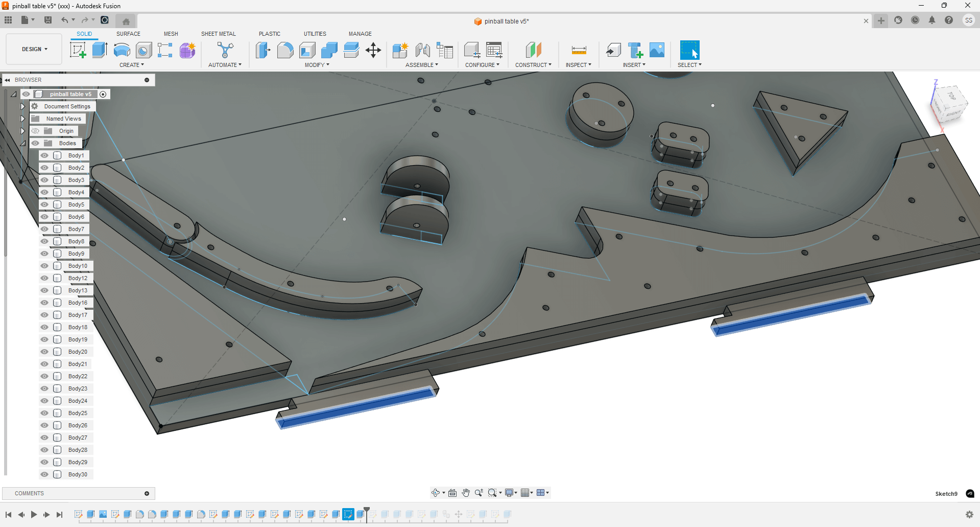Switch to the SHEET METAL tab

[x=219, y=34]
